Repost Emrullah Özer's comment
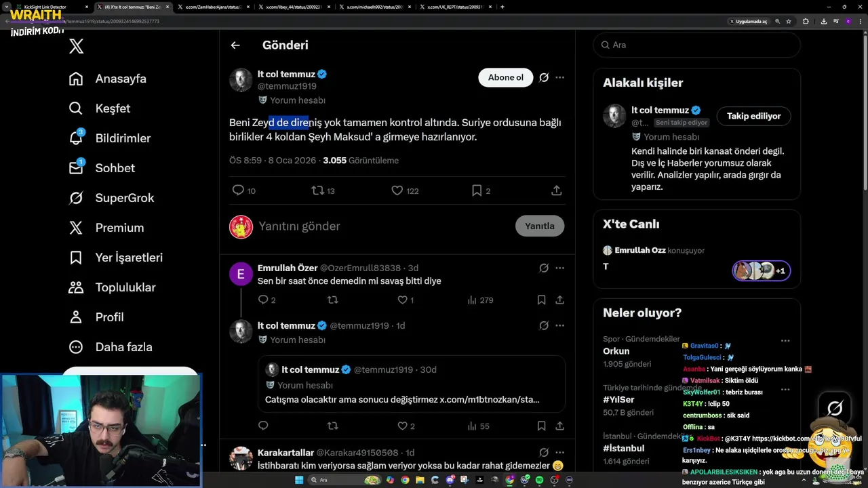The image size is (868, 488). coord(333,300)
